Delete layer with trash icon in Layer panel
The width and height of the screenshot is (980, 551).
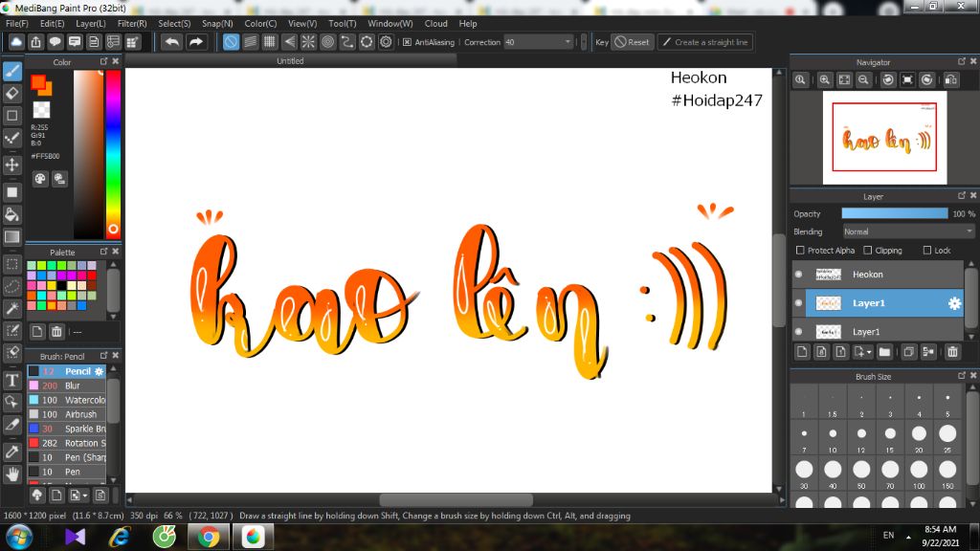[x=952, y=352]
